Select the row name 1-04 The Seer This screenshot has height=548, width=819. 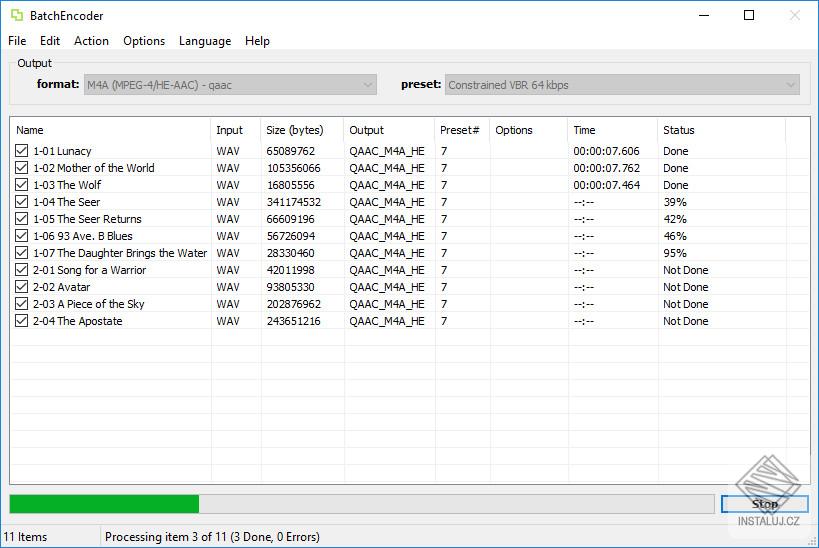pyautogui.click(x=66, y=202)
